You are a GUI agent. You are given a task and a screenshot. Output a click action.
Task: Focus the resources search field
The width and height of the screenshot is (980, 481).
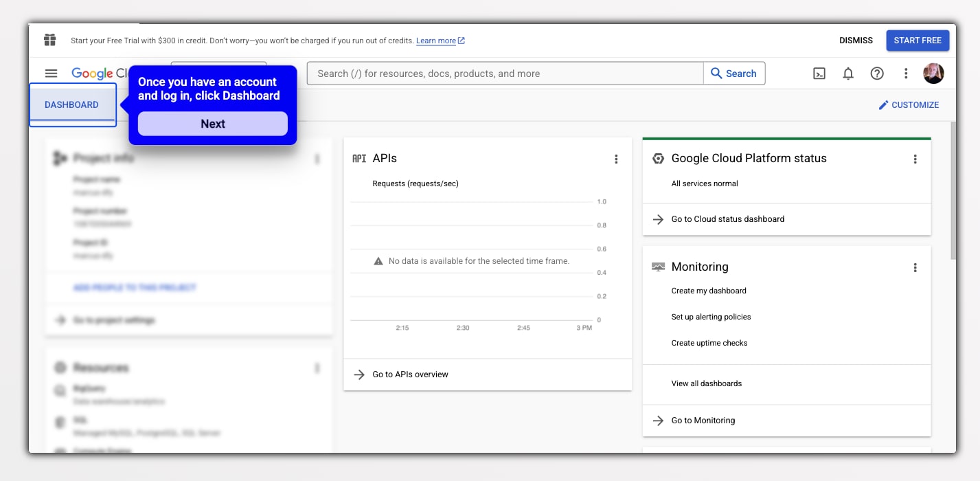point(505,74)
